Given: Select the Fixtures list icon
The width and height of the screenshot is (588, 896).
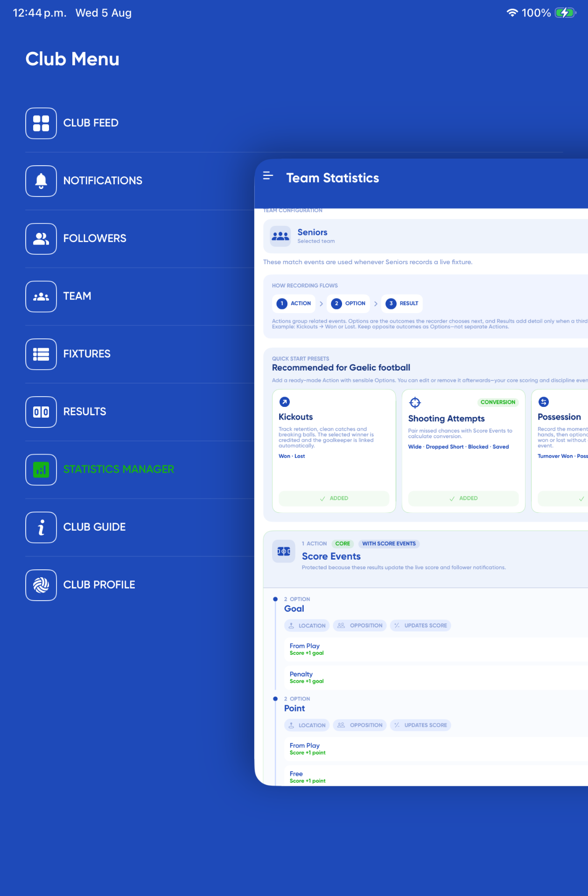Looking at the screenshot, I should pyautogui.click(x=41, y=354).
